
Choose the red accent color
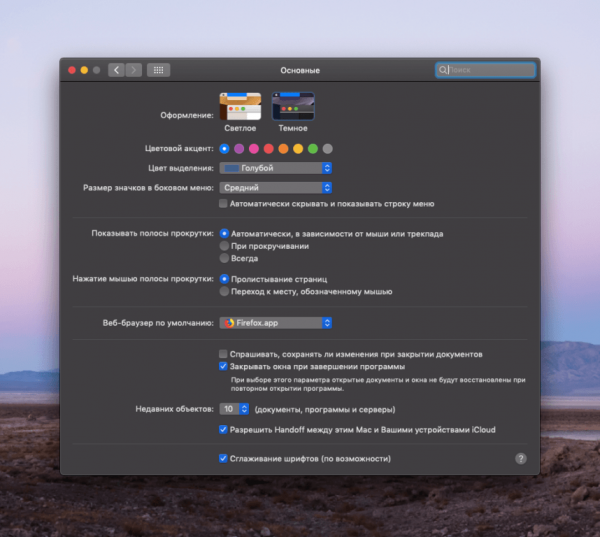[269, 149]
